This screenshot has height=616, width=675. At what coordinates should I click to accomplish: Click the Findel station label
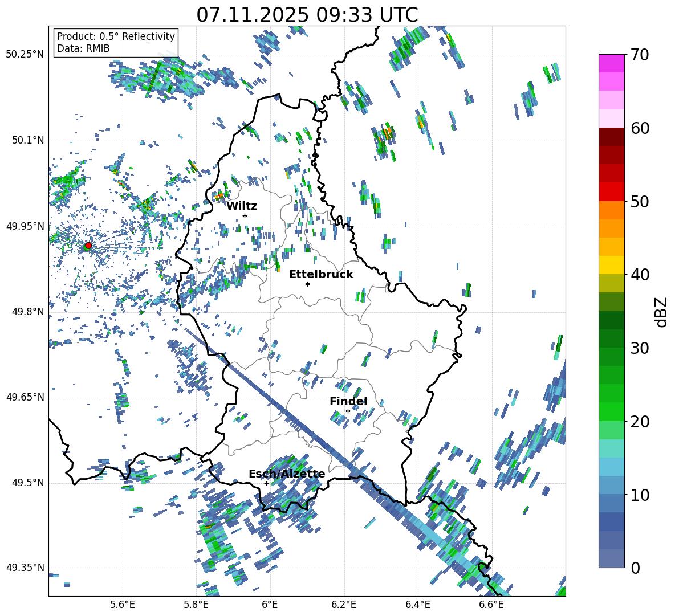point(348,401)
